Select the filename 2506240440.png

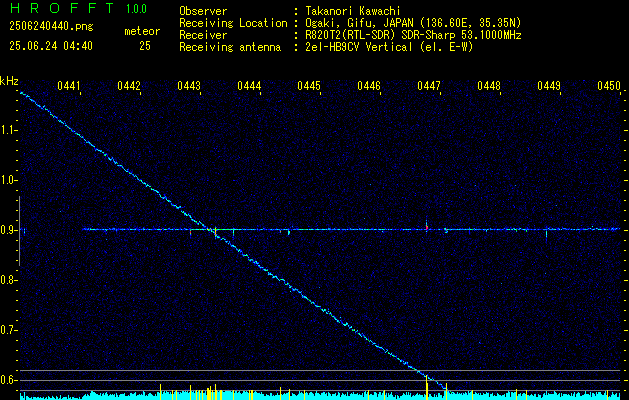click(51, 26)
